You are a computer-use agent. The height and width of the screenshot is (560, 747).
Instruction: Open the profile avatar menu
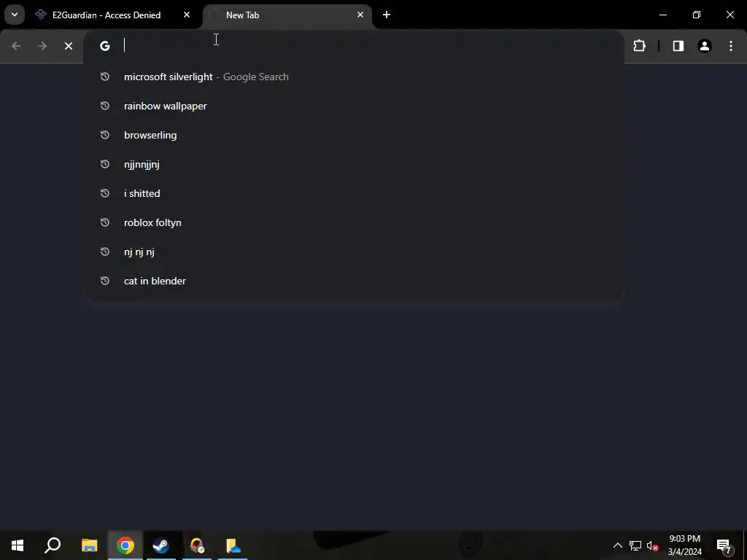(705, 46)
